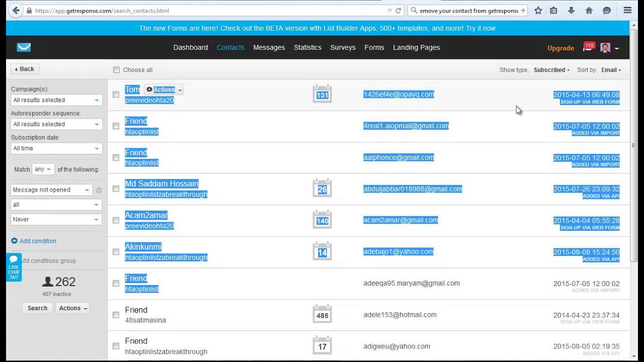Select checkbox for aalphonce@gmail.com row

coord(116,157)
